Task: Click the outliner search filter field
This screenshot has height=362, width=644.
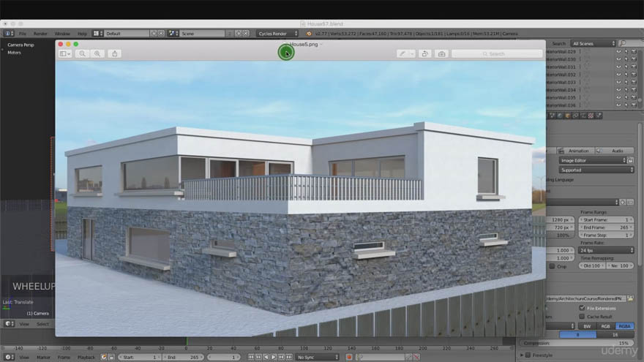Action: pos(632,43)
